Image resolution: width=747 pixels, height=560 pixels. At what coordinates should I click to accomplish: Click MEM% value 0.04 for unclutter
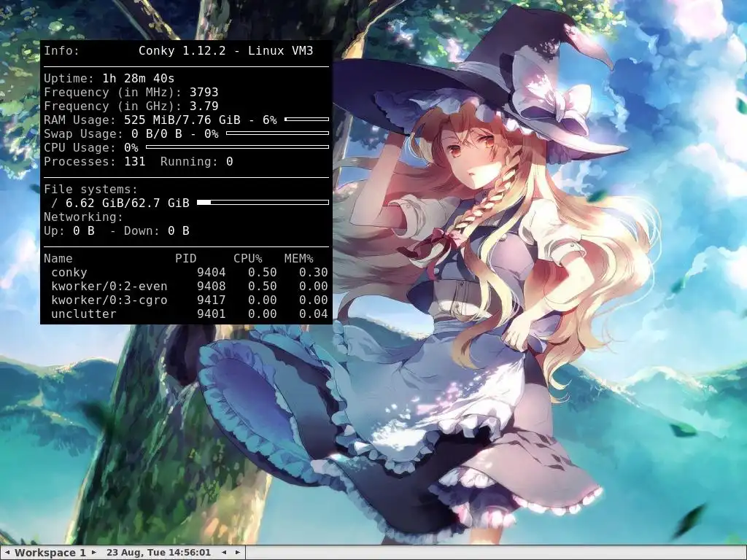(x=314, y=314)
